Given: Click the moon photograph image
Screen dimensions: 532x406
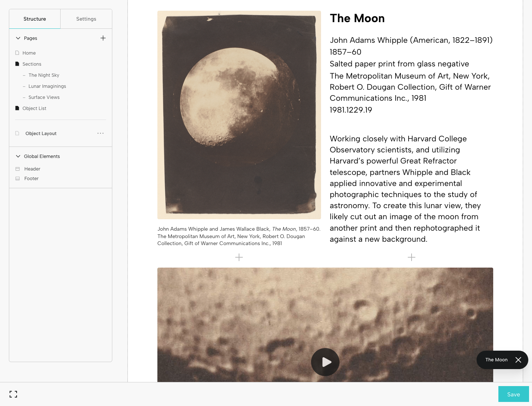Looking at the screenshot, I should click(239, 115).
